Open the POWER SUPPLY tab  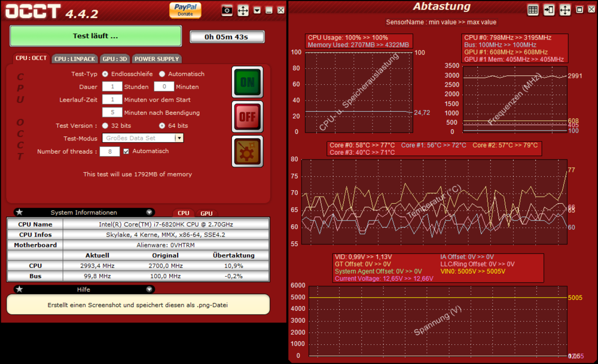point(156,59)
